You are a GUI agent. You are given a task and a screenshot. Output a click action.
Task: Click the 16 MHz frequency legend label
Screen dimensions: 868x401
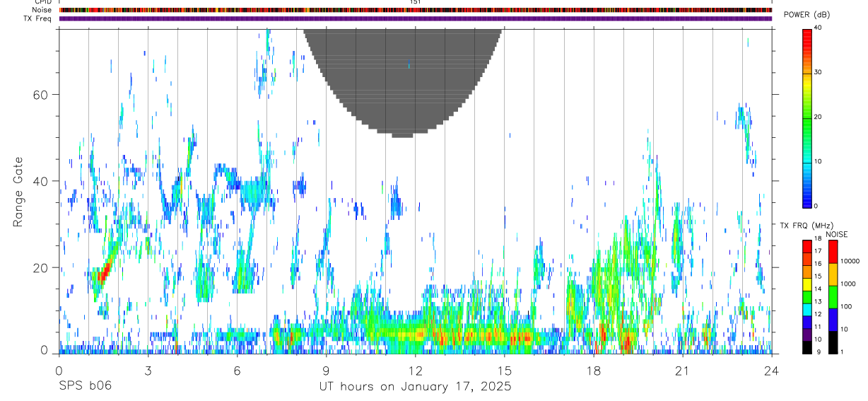819,264
